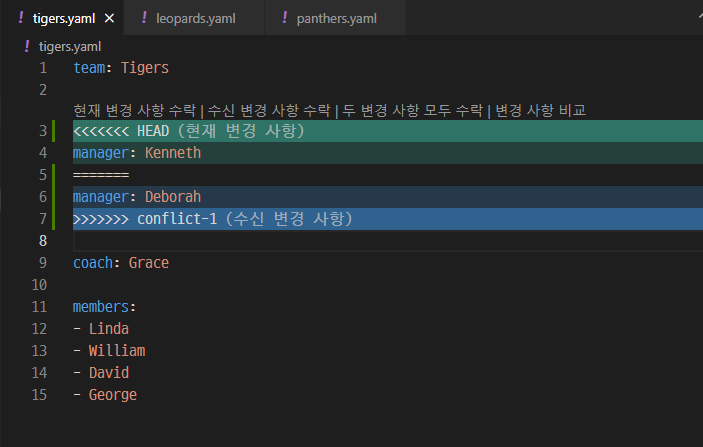The height and width of the screenshot is (447, 703).
Task: Click the tigers.yaml breadcrumb
Action: coord(70,47)
